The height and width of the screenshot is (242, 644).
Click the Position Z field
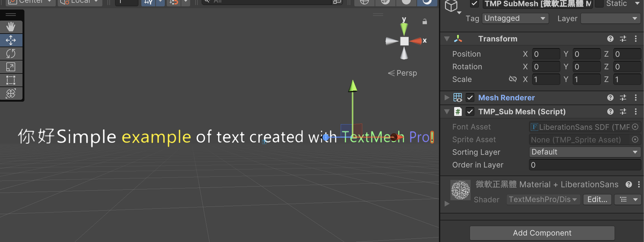(x=627, y=54)
